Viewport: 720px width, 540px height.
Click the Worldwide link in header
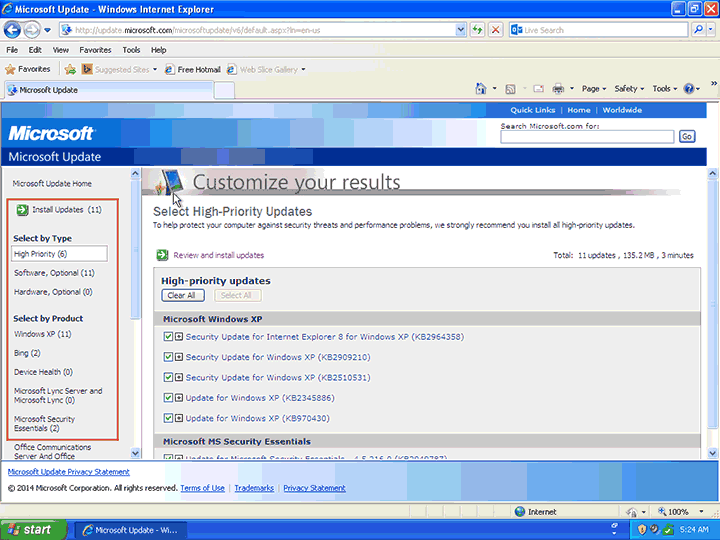coord(622,110)
